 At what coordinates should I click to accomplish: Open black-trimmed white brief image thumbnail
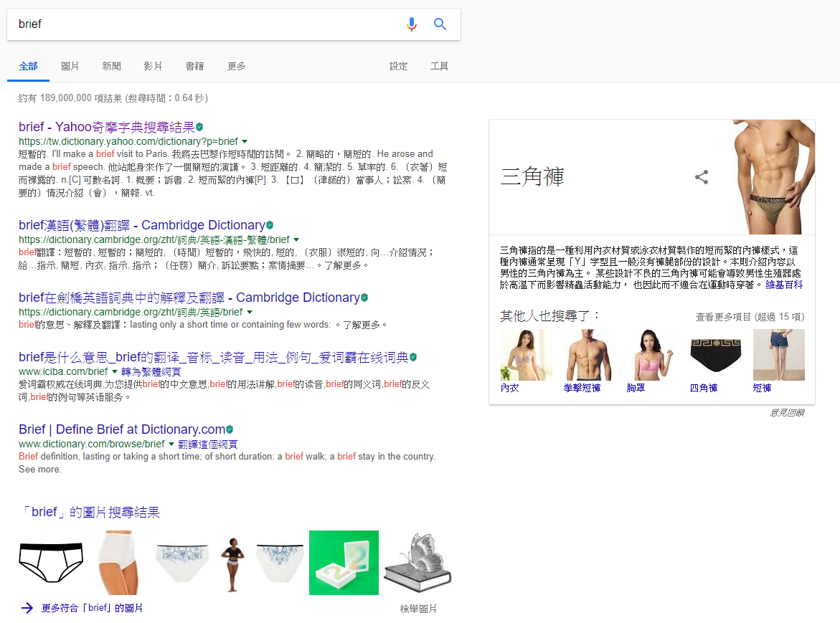pos(52,563)
